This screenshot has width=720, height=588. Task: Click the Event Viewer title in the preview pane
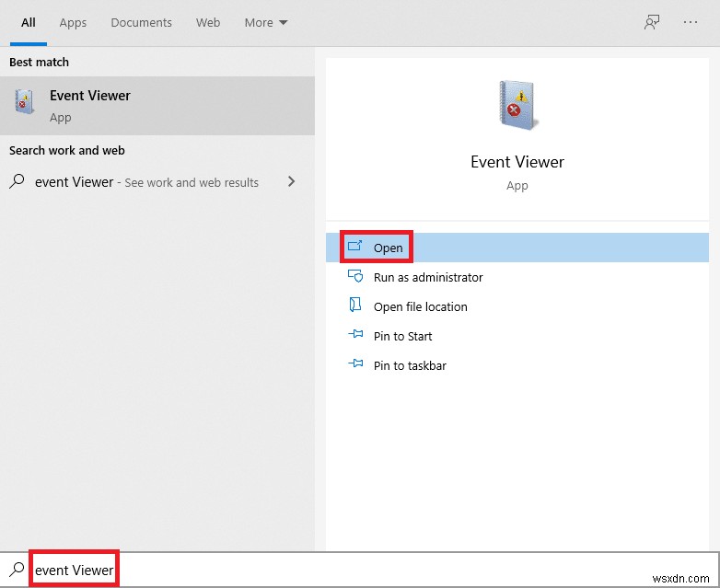coord(517,162)
